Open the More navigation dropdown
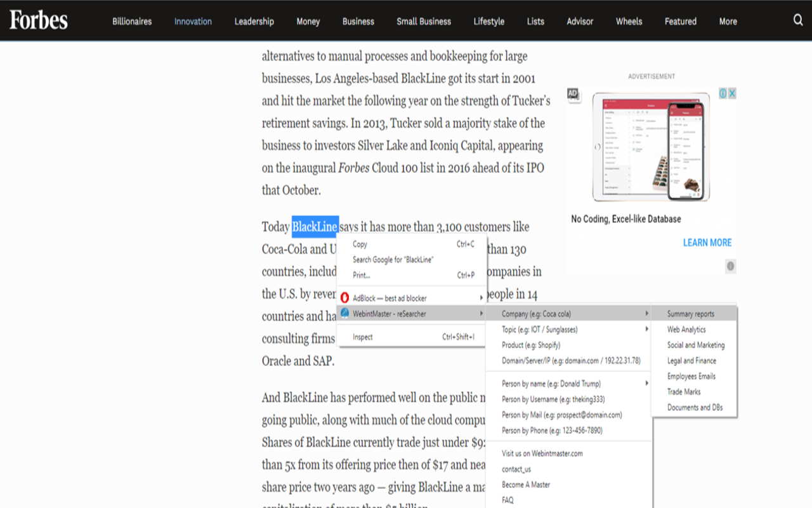The image size is (812, 508). coord(728,21)
